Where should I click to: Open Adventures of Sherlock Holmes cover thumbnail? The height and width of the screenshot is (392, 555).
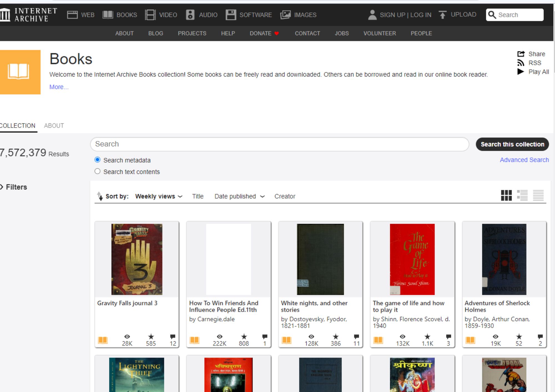tap(504, 259)
